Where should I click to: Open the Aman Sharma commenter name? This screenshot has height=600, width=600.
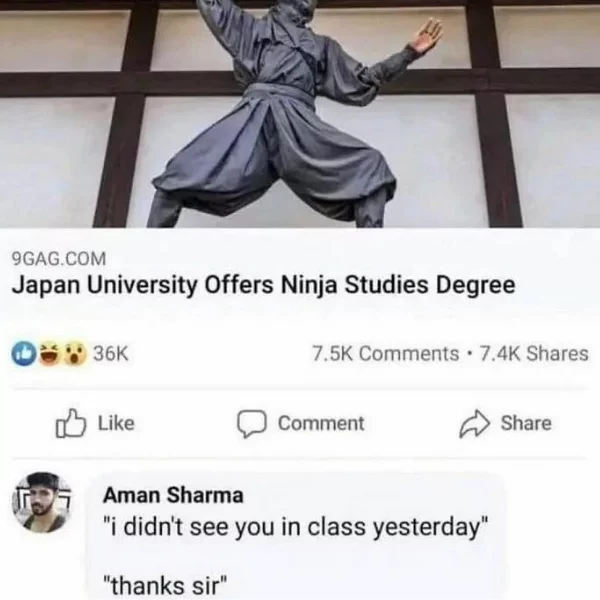pyautogui.click(x=173, y=495)
